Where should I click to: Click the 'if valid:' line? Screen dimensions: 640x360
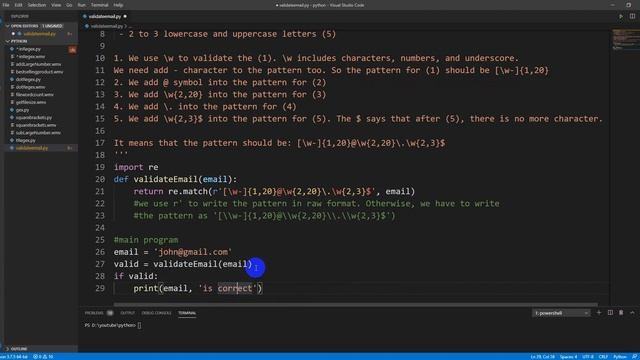(136, 276)
